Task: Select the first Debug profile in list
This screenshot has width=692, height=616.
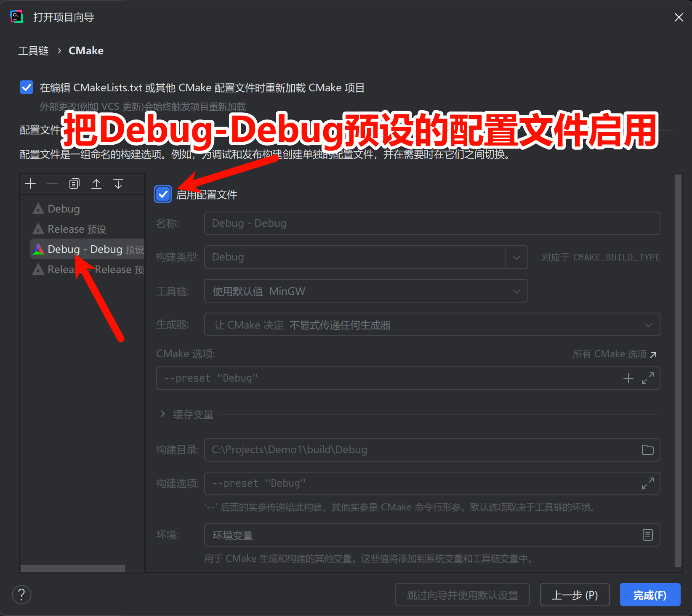Action: coord(64,209)
